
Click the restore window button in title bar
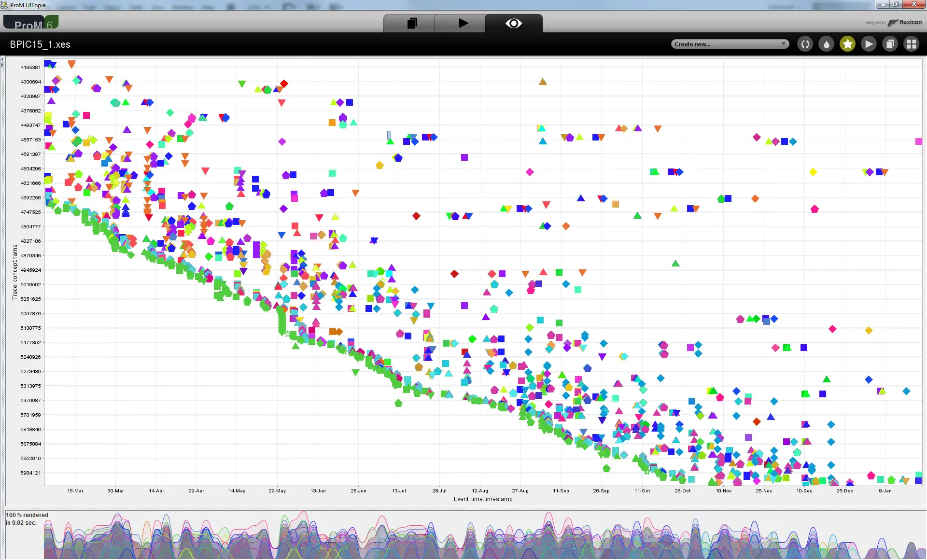[x=895, y=4]
